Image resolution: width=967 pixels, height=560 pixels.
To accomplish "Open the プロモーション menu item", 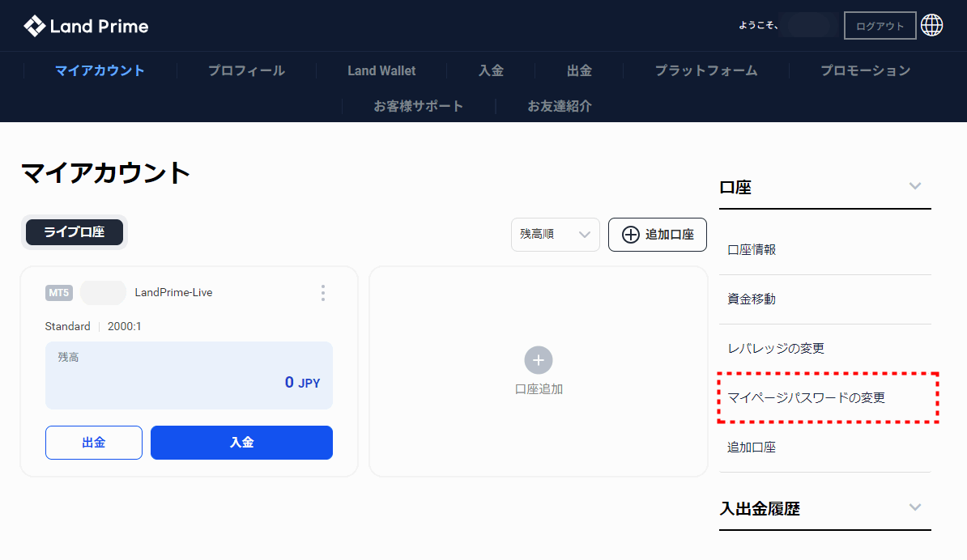I will pyautogui.click(x=865, y=70).
